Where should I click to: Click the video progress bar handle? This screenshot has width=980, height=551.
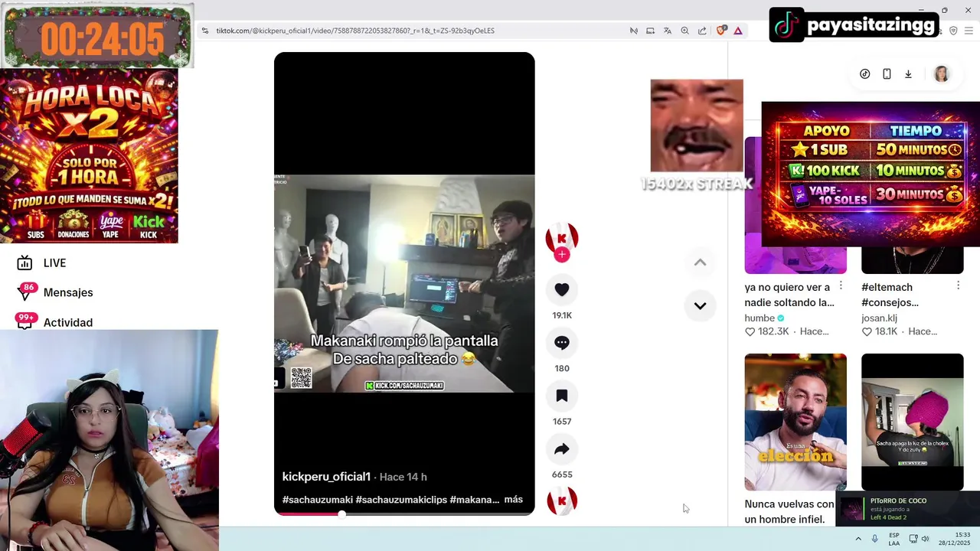click(341, 514)
